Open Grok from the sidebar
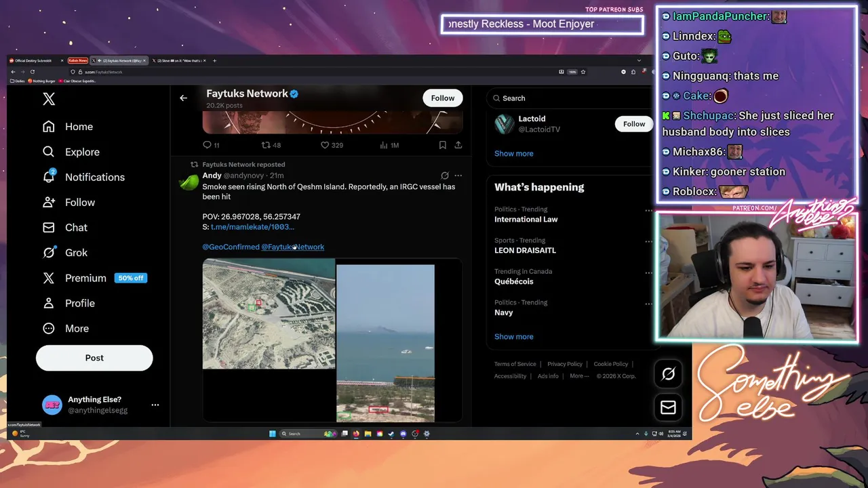868x488 pixels. coord(65,252)
